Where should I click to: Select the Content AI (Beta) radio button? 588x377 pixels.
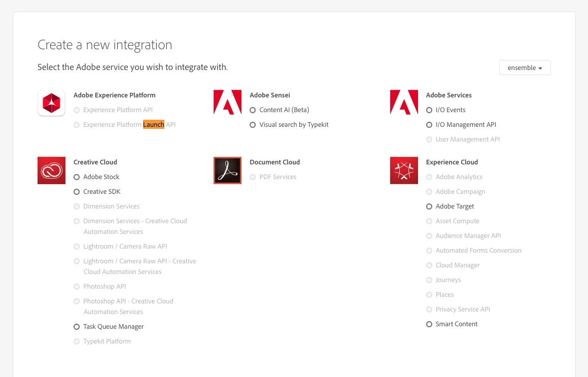(x=253, y=110)
